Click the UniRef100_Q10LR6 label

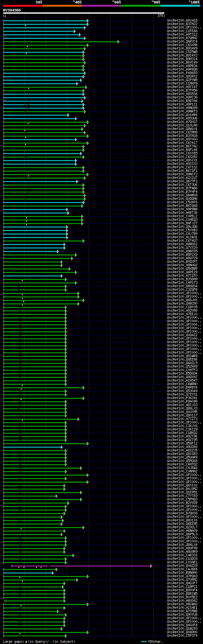tap(182, 125)
